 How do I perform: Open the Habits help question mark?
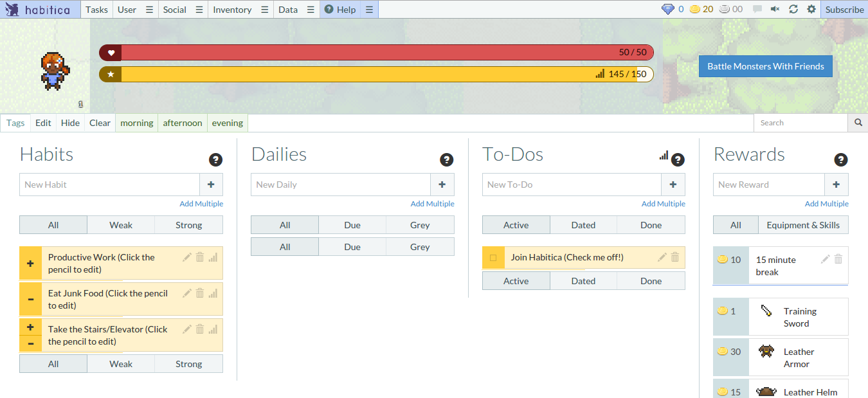(215, 160)
